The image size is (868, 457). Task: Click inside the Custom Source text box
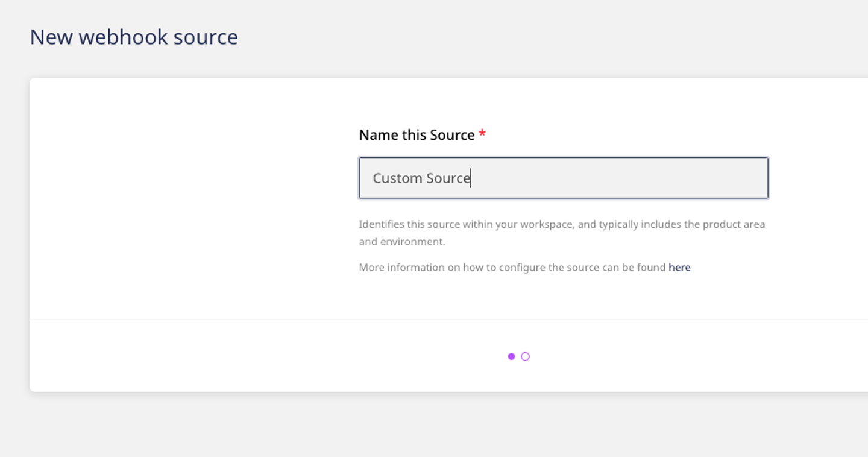click(x=563, y=178)
